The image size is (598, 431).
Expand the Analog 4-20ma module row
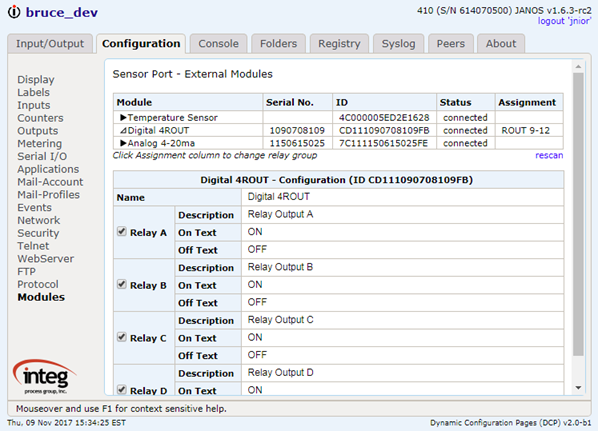tap(123, 143)
